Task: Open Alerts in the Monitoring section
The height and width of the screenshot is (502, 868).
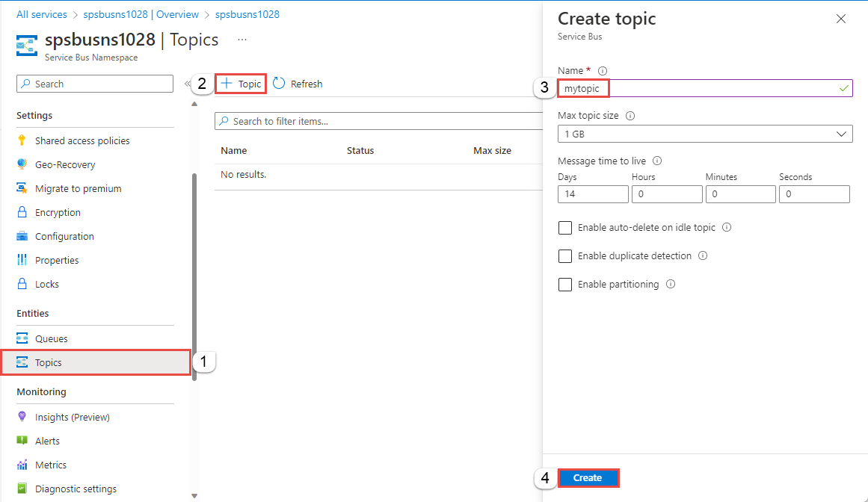Action: (x=47, y=441)
